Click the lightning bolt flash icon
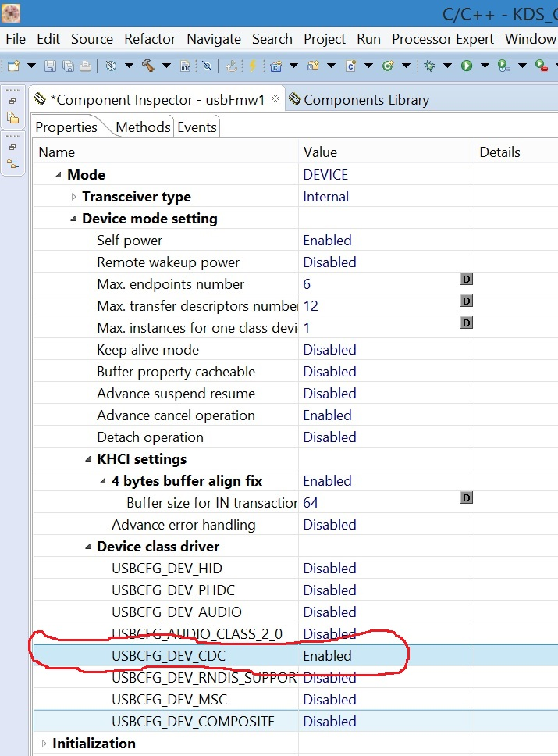Viewport: 558px width, 756px height. point(252,66)
